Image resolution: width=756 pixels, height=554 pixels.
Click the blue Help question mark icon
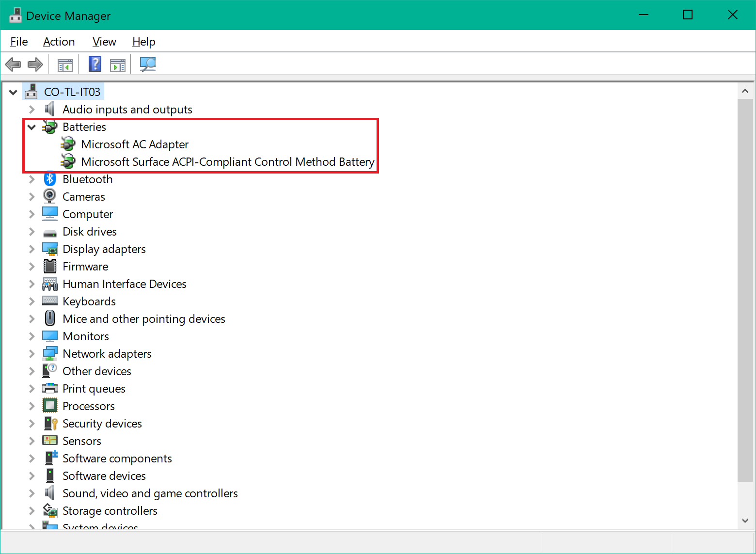[x=95, y=64]
